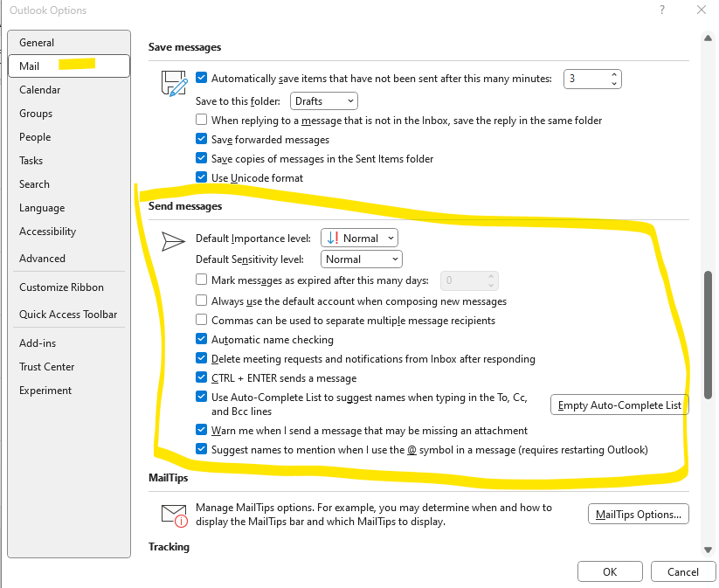Decrease the auto-save minutes spinner
Image resolution: width=719 pixels, height=588 pixels.
(614, 84)
